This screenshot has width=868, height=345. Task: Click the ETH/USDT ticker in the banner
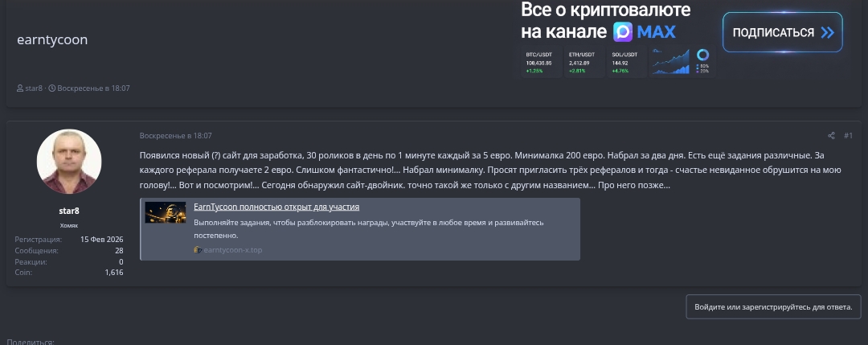pyautogui.click(x=584, y=63)
